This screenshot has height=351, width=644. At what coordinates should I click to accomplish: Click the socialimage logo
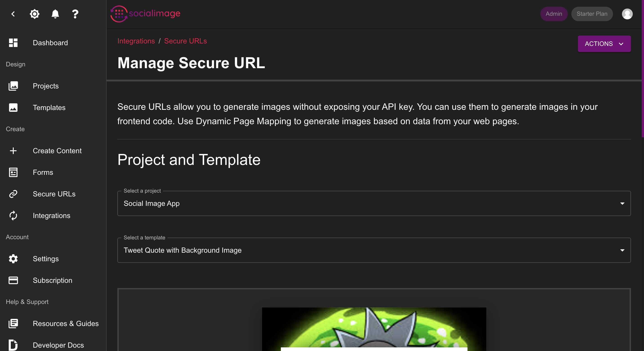145,13
